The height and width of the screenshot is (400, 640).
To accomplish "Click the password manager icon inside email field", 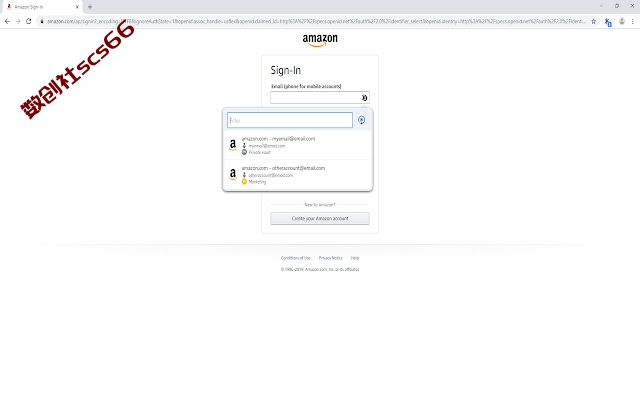I will (x=364, y=98).
